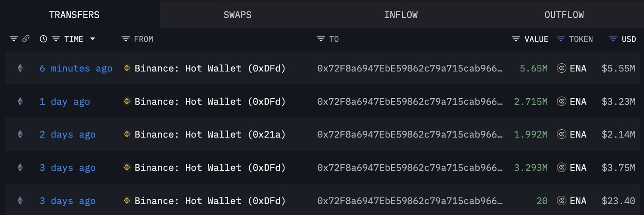Click the FROM column filter icon

pos(125,39)
